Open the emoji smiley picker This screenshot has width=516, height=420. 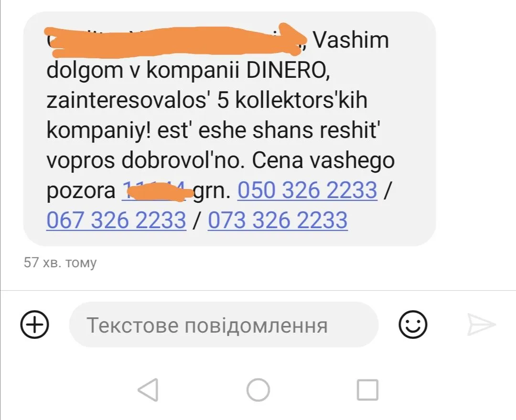click(x=413, y=325)
